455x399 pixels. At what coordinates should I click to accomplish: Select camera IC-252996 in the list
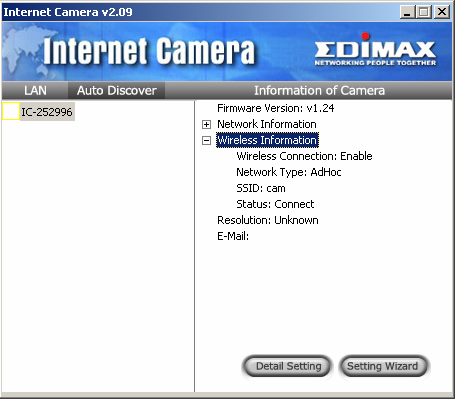pyautogui.click(x=47, y=112)
